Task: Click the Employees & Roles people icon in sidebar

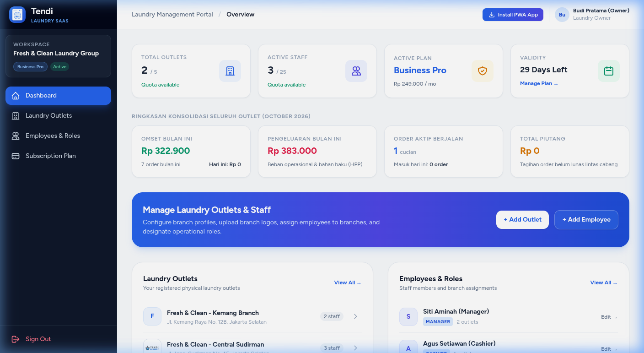Action: tap(16, 136)
